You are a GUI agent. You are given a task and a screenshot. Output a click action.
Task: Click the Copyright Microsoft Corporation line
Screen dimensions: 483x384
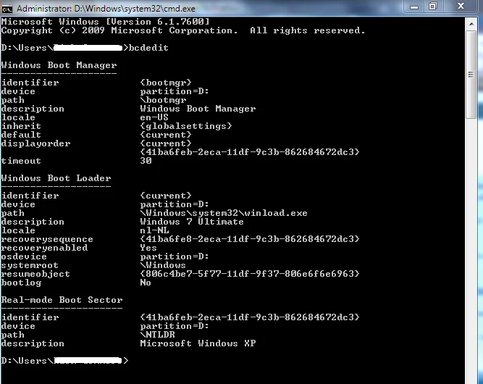click(183, 30)
